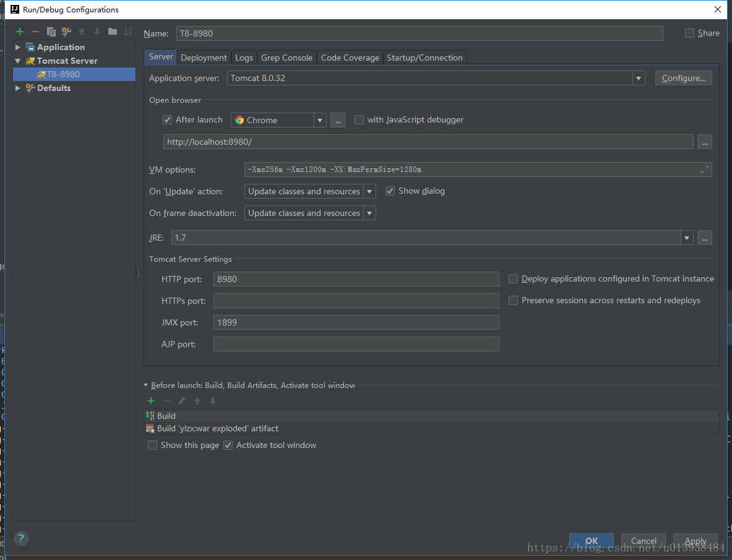Expand the VM options field
The width and height of the screenshot is (732, 560).
[704, 170]
